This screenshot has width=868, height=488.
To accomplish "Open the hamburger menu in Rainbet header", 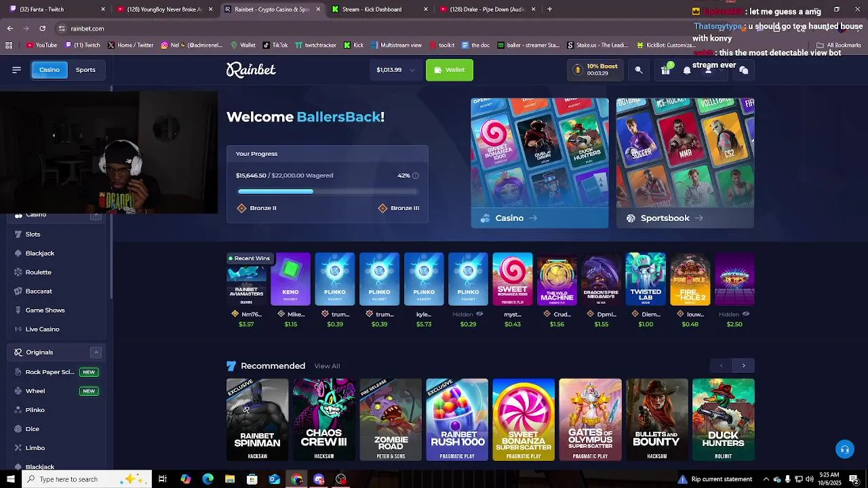I will click(x=16, y=70).
